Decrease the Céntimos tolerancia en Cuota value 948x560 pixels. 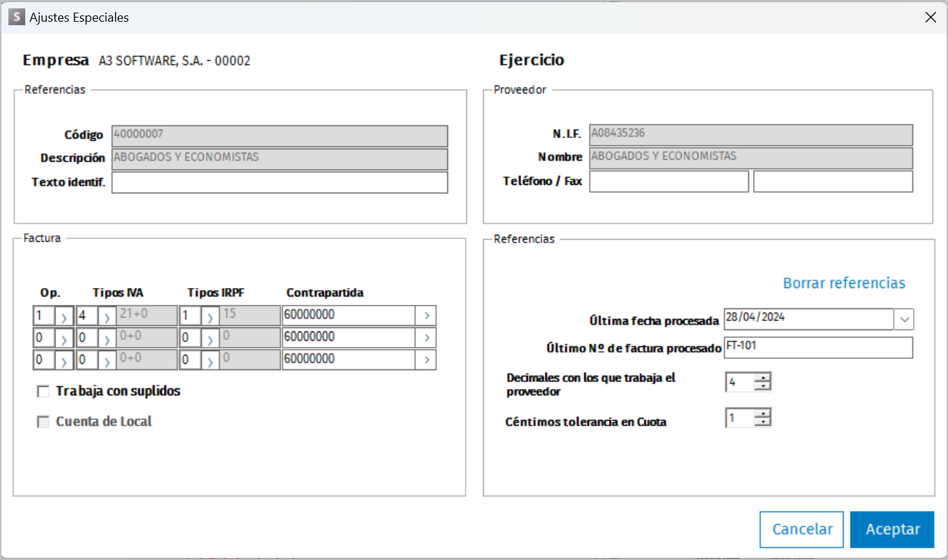coord(763,423)
